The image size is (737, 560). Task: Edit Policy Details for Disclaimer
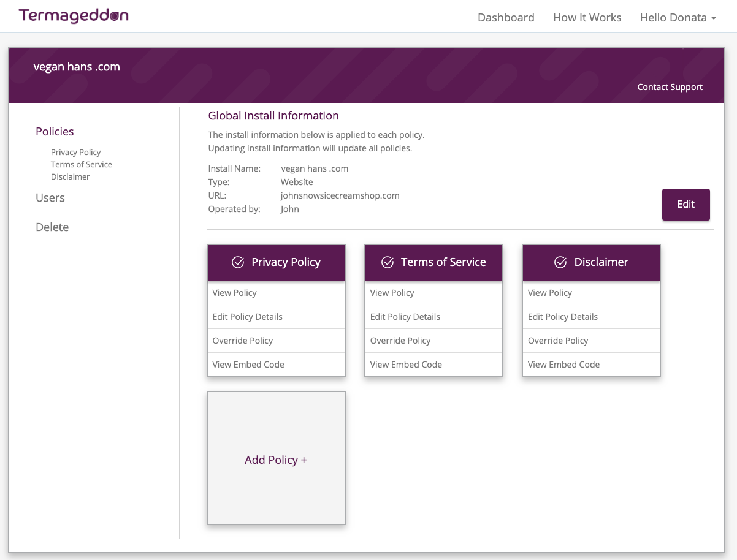coord(592,317)
